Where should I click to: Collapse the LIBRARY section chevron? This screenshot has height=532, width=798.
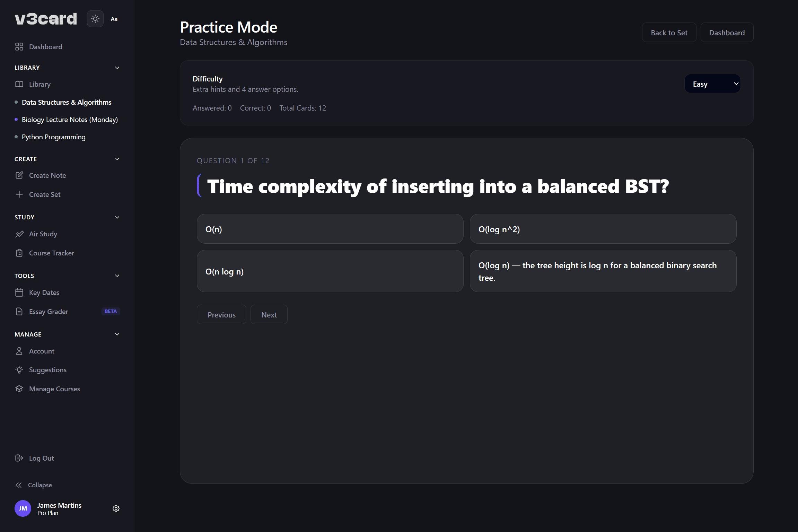[x=117, y=68]
